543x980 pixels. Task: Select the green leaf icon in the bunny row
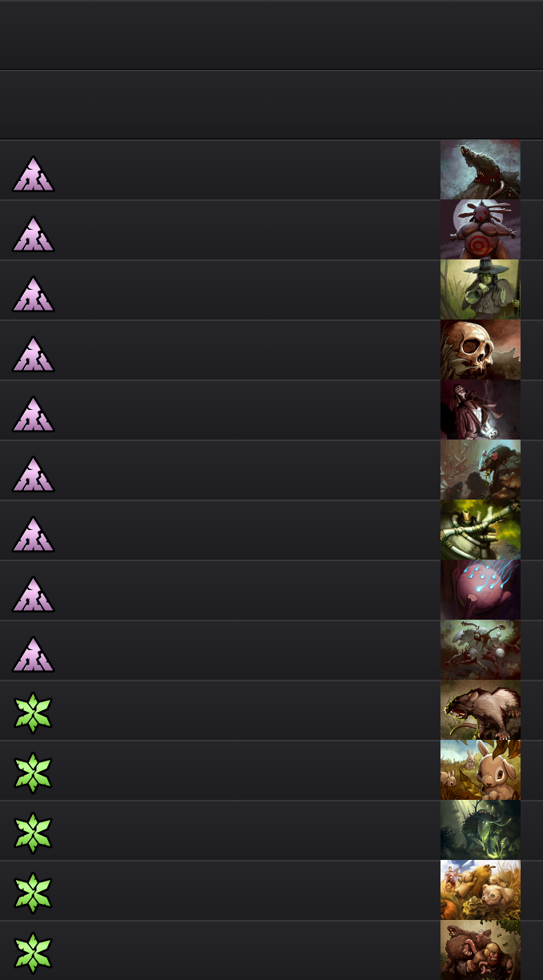[33, 773]
